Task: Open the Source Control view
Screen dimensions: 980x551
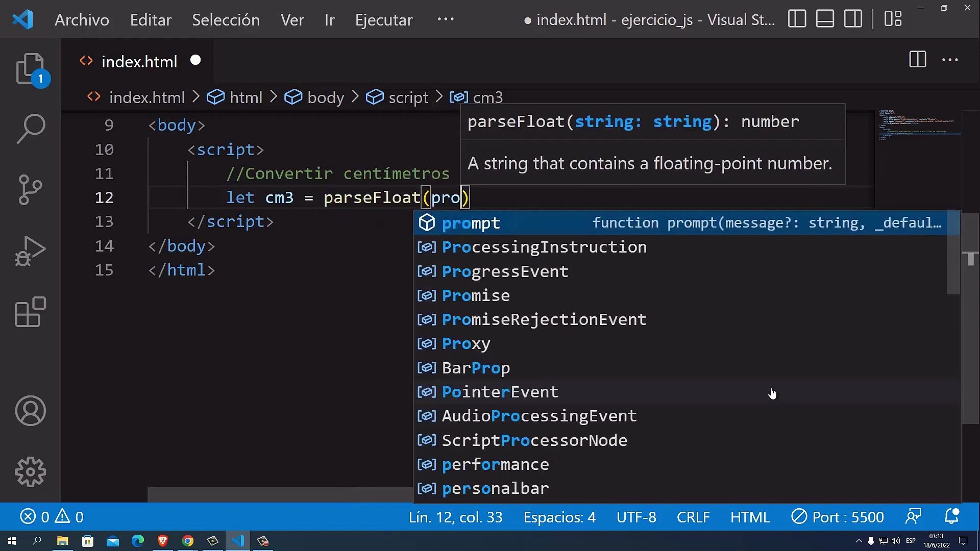Action: (29, 190)
